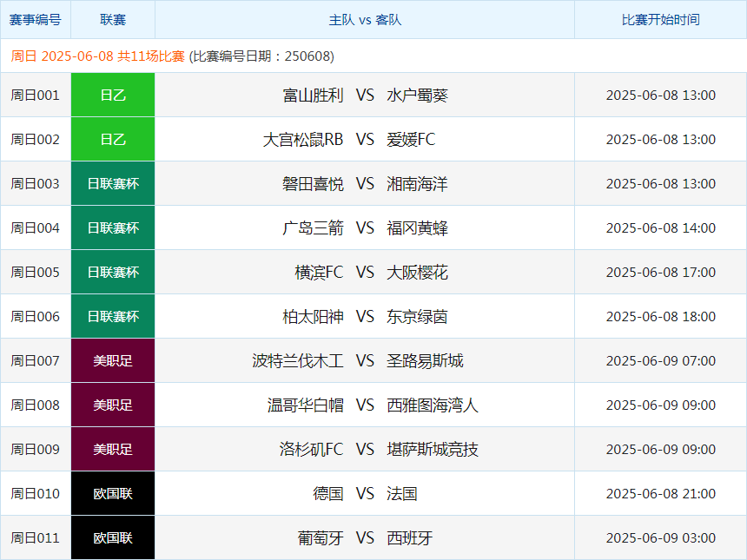Select match number 周日009
Image resolution: width=747 pixels, height=560 pixels.
(36, 450)
